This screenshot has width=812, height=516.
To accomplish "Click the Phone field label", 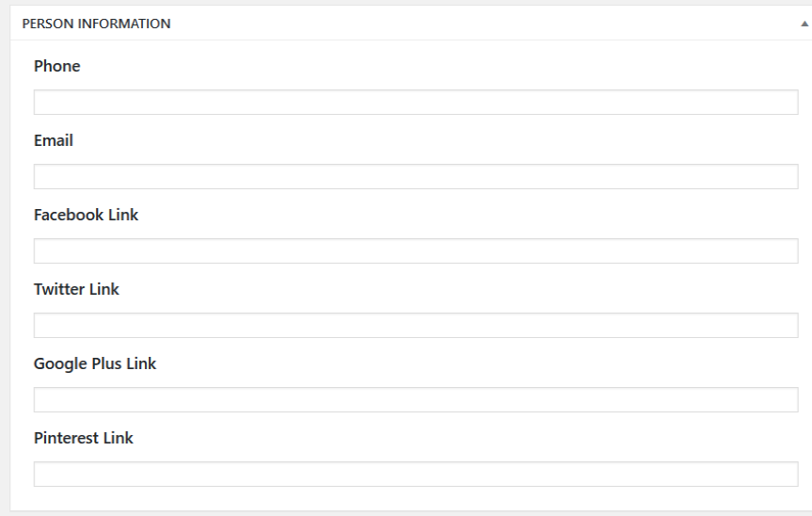I will (x=56, y=66).
